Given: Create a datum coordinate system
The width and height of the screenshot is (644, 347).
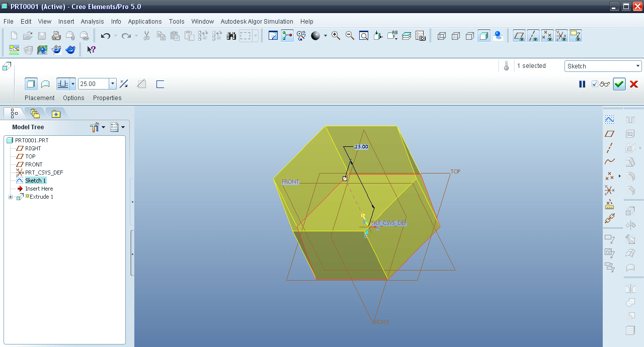Looking at the screenshot, I should [x=609, y=190].
